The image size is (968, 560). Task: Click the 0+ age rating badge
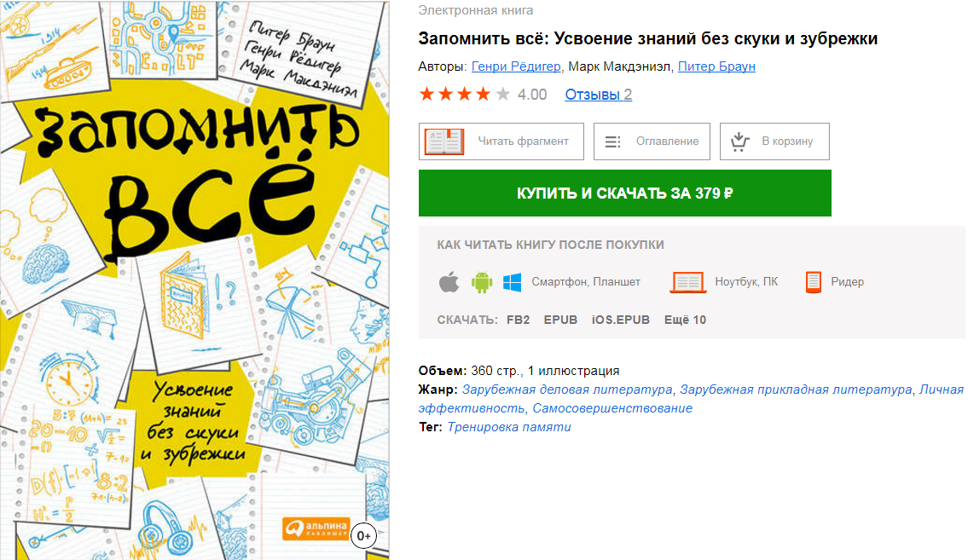(x=364, y=534)
